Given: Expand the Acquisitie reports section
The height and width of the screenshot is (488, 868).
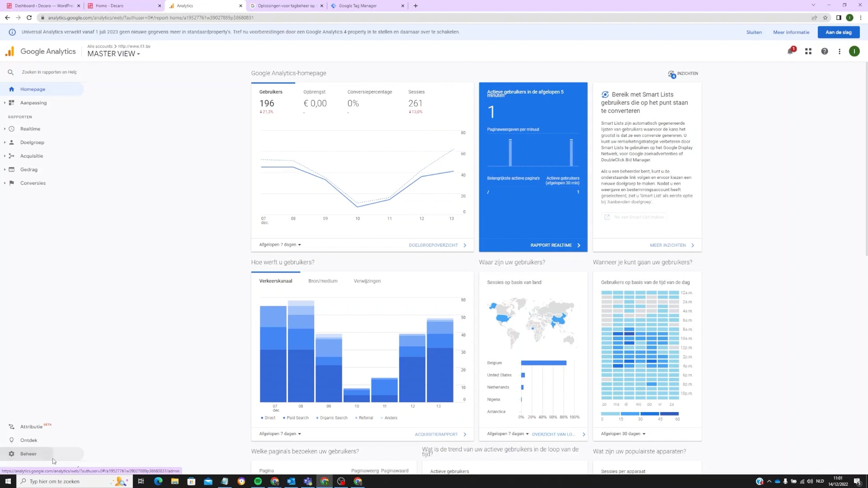Looking at the screenshot, I should click(x=5, y=156).
